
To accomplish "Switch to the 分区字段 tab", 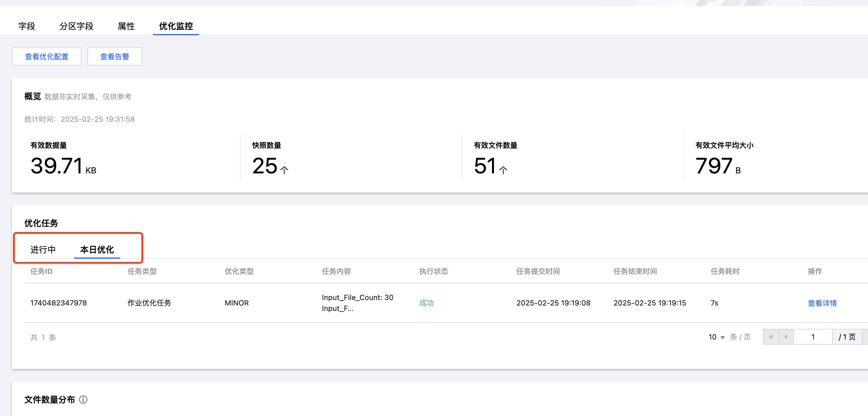I will 76,26.
